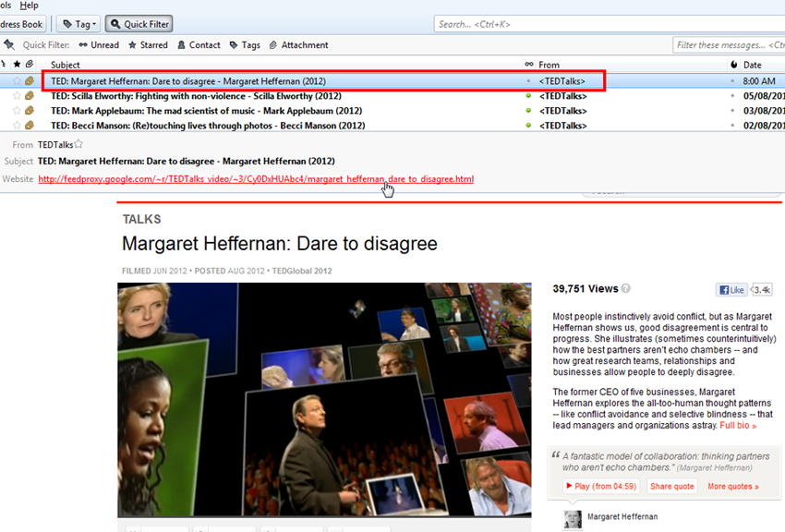Sort messages by From column header
The height and width of the screenshot is (532, 785).
click(x=549, y=65)
